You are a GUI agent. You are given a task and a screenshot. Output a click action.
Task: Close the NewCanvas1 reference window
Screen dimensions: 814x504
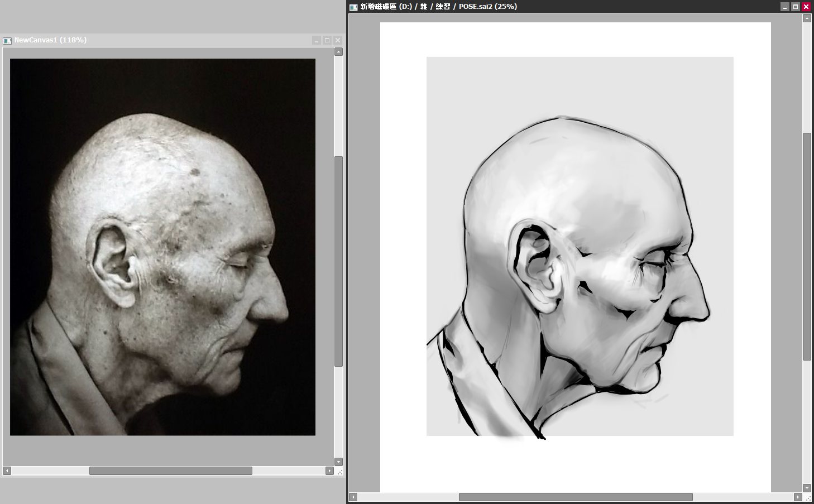(x=337, y=40)
